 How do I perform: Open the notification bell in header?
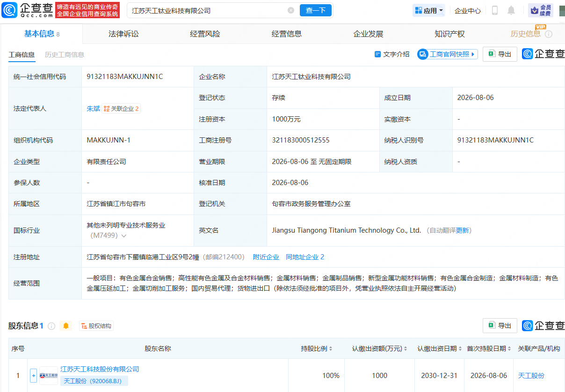[x=511, y=10]
